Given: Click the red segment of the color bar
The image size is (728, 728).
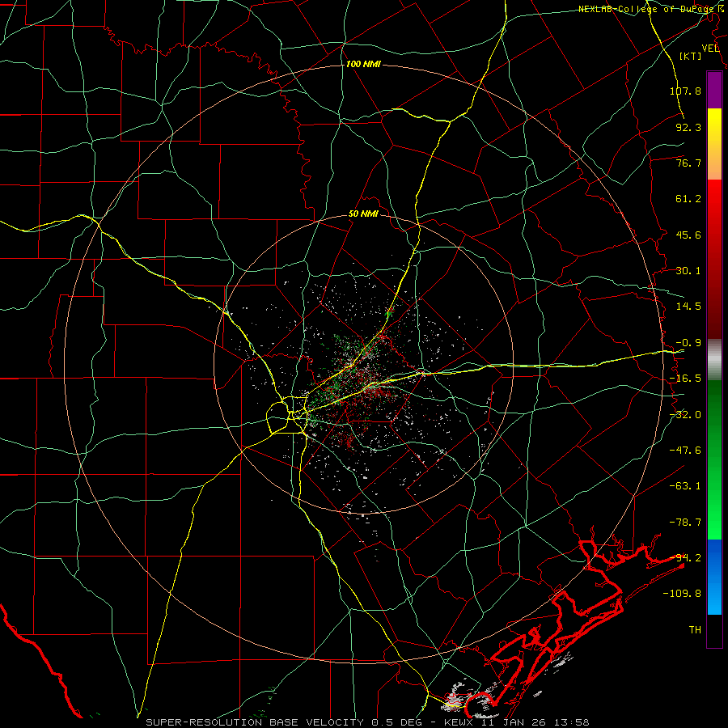Looking at the screenshot, I should tap(714, 259).
